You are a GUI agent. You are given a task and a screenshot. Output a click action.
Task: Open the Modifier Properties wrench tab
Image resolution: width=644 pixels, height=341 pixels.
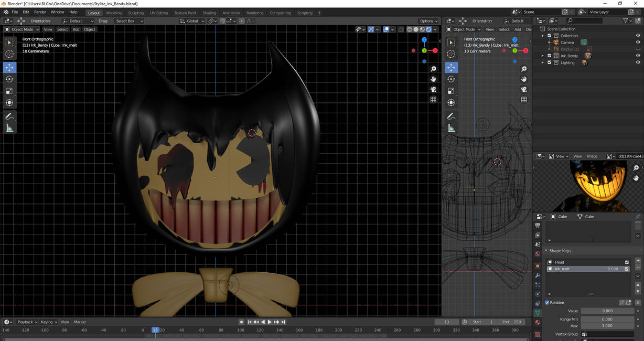[x=538, y=275]
